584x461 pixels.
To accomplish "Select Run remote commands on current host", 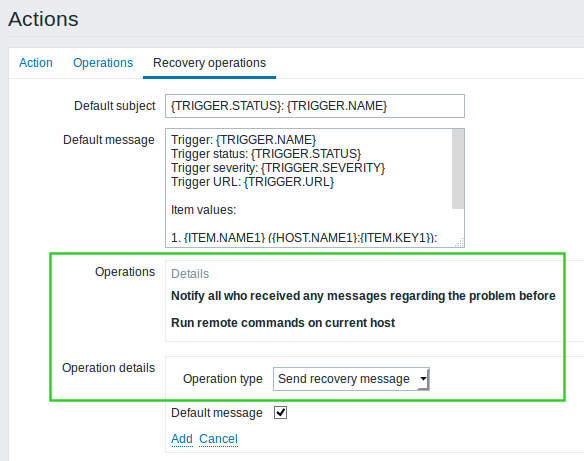I will tap(283, 322).
